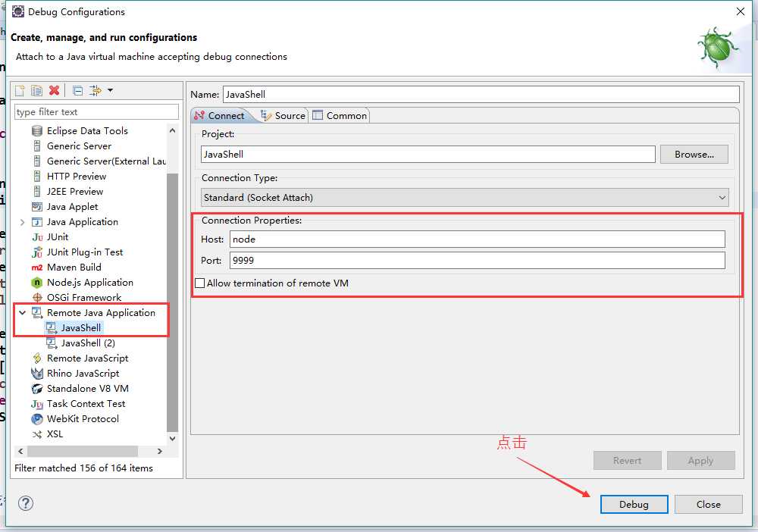The width and height of the screenshot is (758, 532).
Task: Click the Debug button
Action: [634, 504]
